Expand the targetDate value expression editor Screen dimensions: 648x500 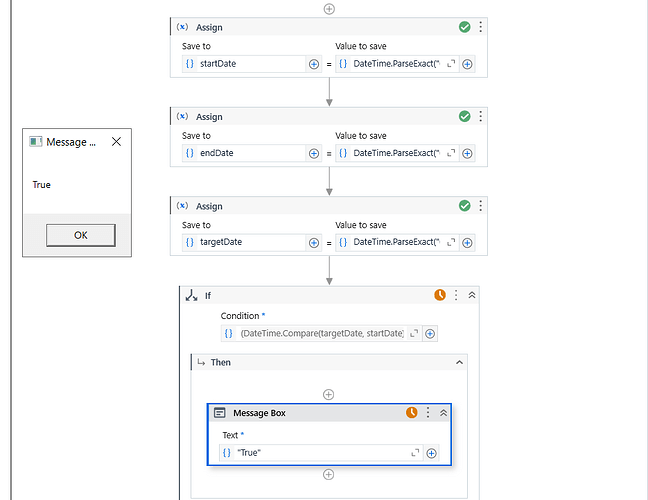[x=451, y=242]
